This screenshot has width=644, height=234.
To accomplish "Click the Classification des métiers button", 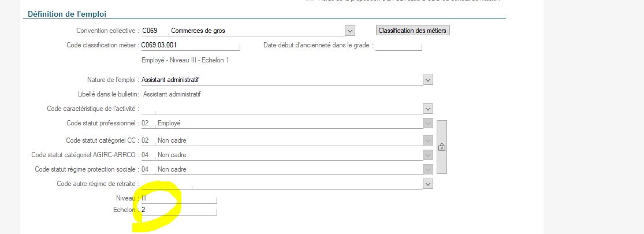I will 412,31.
